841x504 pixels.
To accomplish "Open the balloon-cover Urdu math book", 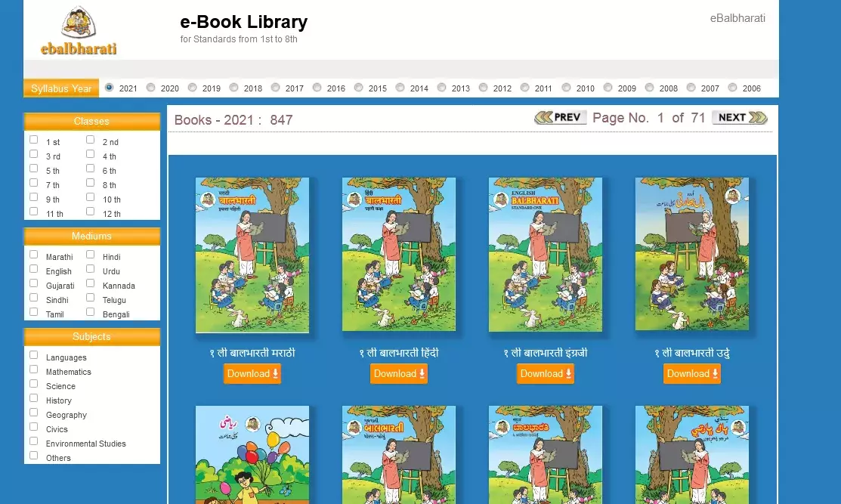I will click(252, 455).
